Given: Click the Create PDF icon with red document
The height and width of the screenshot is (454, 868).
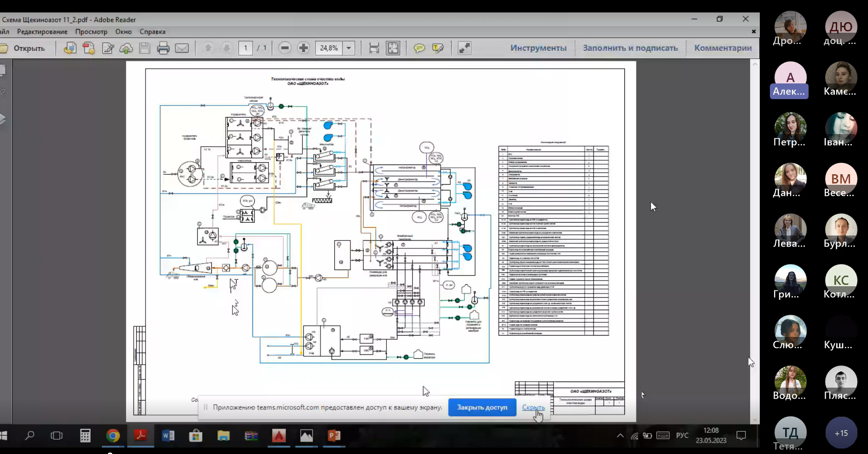Looking at the screenshot, I should [x=89, y=48].
